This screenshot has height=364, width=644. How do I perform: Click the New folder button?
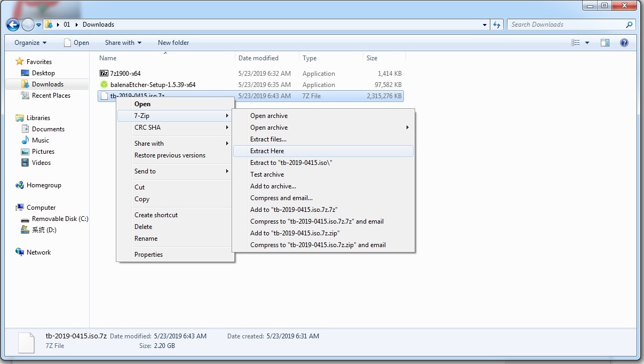point(173,43)
